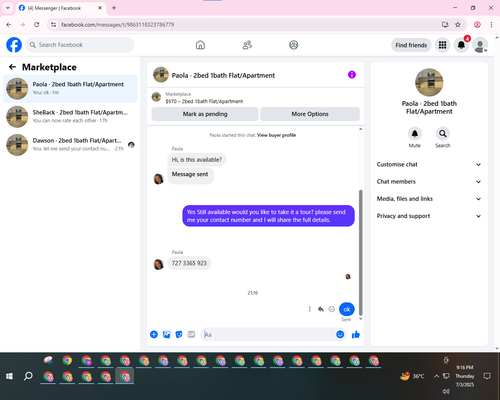Open the tab search dropdown arrow
The width and height of the screenshot is (500, 400).
8,8
